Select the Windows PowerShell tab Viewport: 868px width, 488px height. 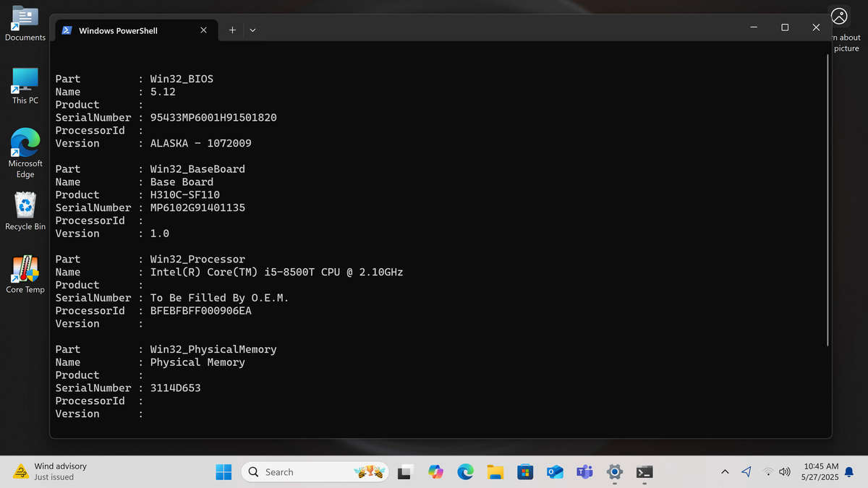click(x=118, y=30)
